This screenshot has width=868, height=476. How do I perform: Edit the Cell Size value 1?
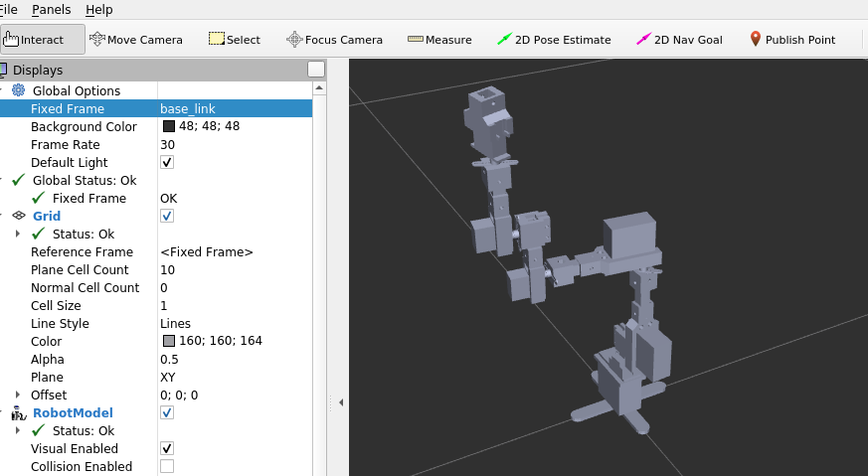point(236,305)
